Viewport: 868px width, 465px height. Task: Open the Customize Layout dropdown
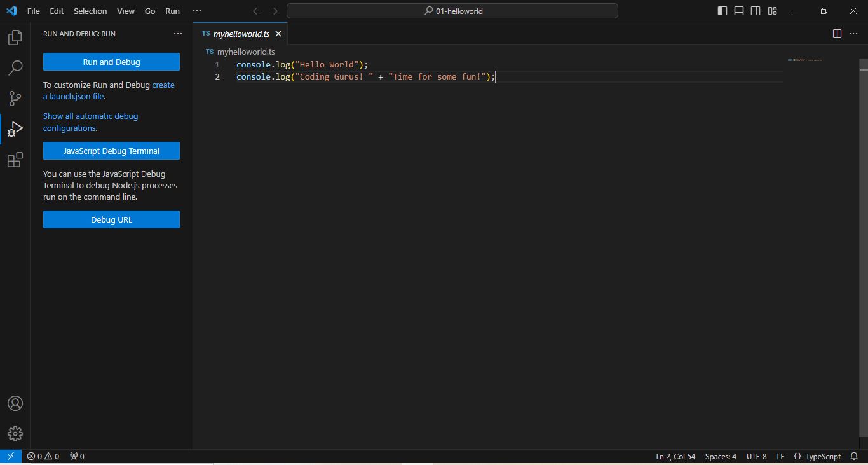[x=772, y=11]
